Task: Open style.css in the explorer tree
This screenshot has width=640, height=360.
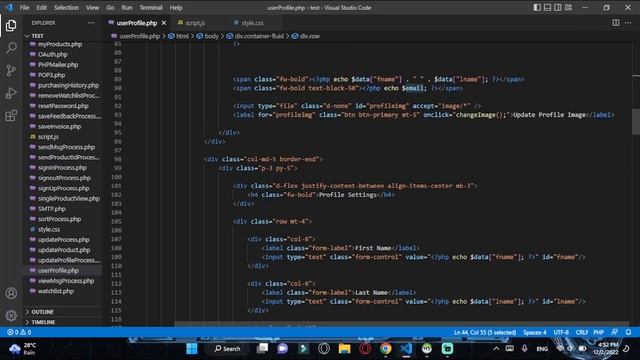Action: pyautogui.click(x=49, y=229)
